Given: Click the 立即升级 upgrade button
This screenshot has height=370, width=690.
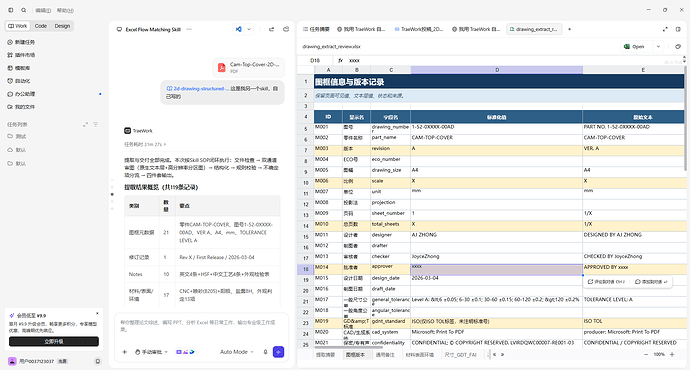Looking at the screenshot, I should tap(54, 341).
